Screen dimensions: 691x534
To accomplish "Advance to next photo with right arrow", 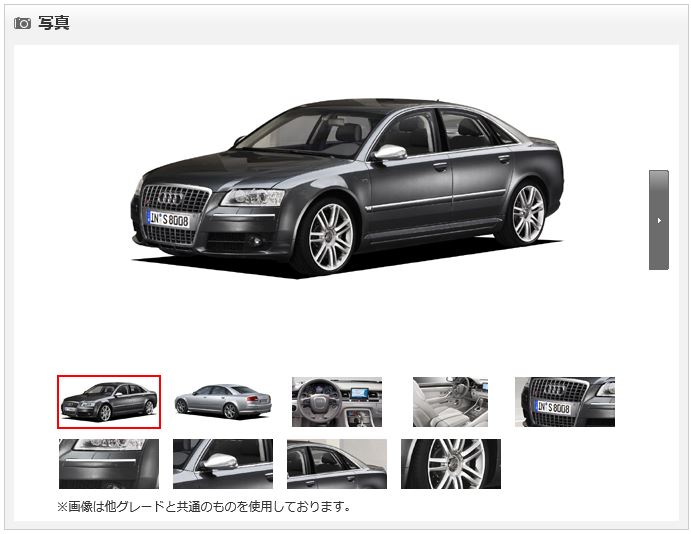I will (659, 220).
